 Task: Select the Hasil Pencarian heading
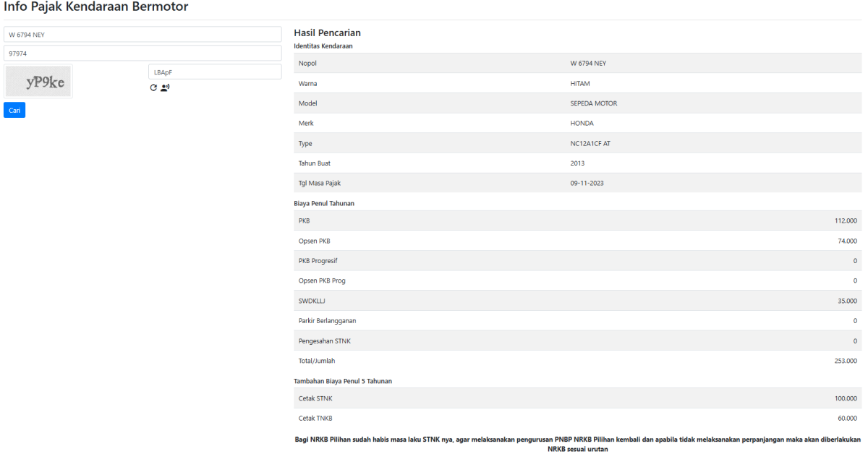coord(327,33)
